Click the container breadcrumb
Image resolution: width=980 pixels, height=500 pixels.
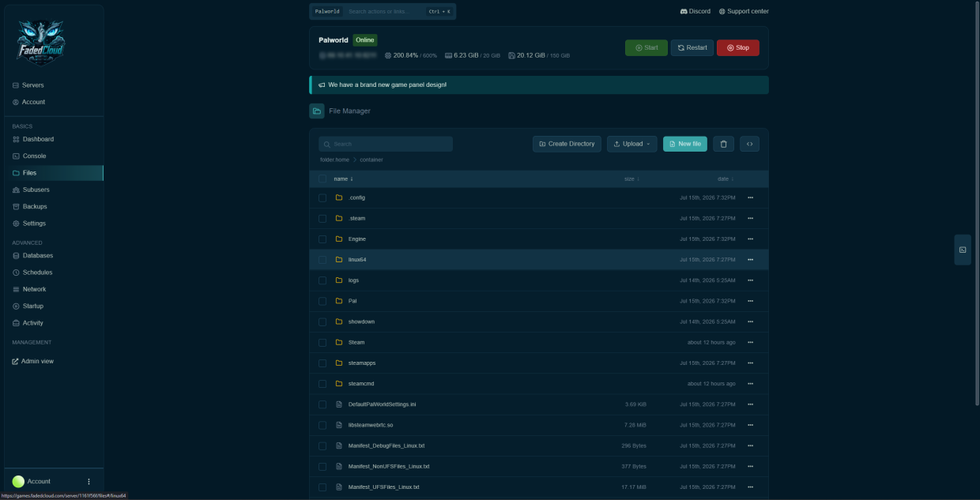pos(371,160)
